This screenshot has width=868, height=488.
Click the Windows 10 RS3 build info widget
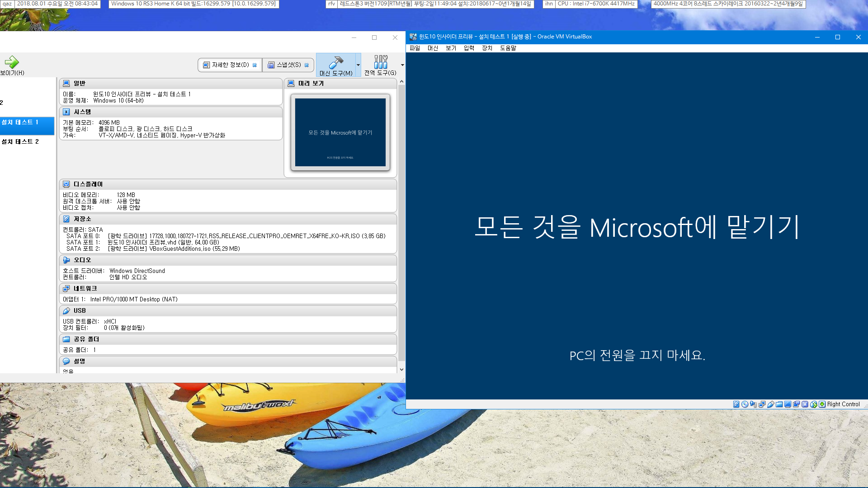(x=193, y=4)
